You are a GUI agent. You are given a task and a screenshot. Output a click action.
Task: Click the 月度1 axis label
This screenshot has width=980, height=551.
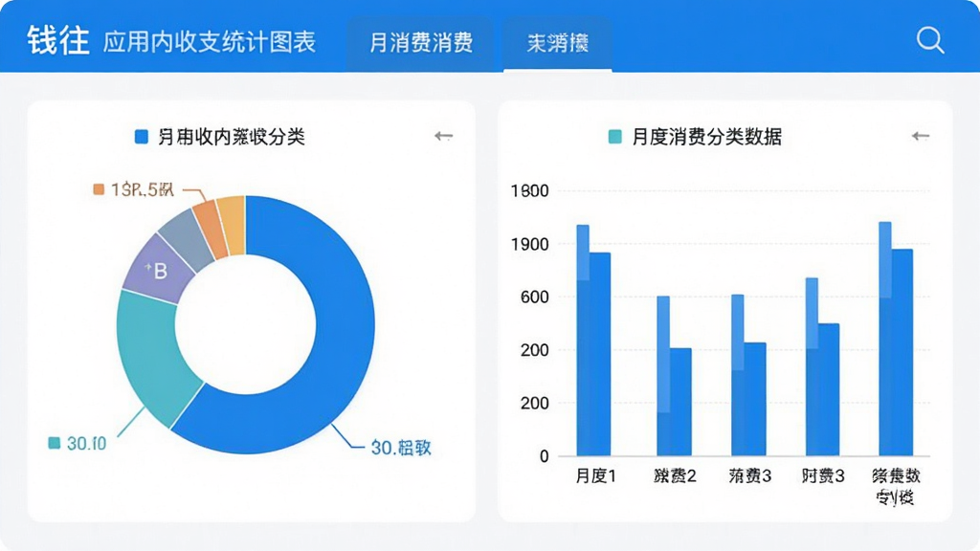(x=595, y=476)
